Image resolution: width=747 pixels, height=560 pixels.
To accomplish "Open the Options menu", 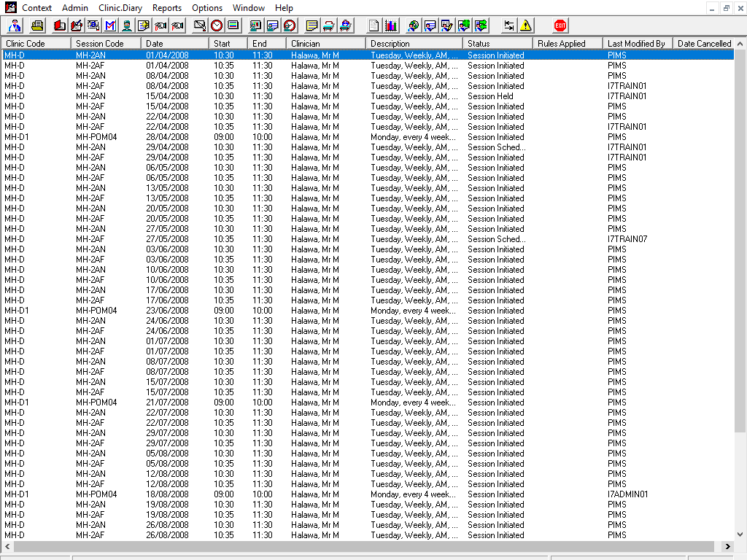I will click(206, 7).
